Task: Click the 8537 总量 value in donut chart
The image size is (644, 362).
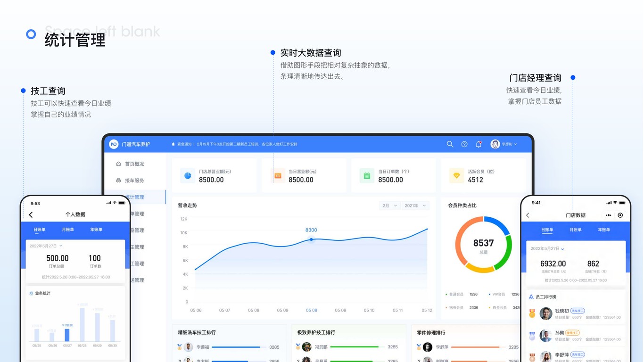Action: pyautogui.click(x=483, y=243)
